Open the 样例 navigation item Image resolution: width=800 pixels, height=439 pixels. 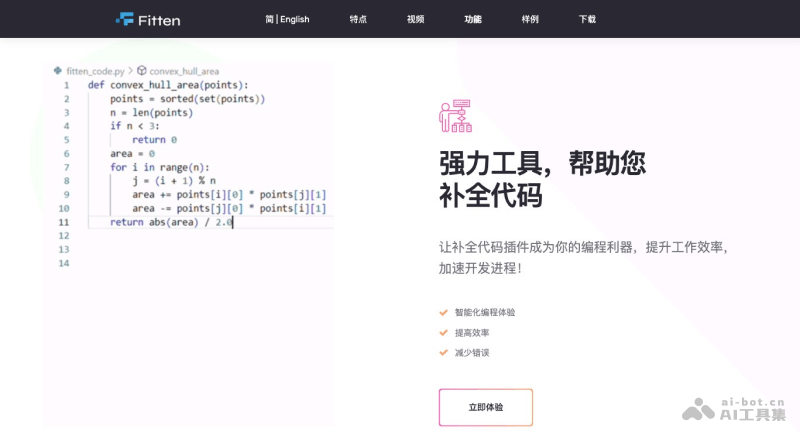pos(530,19)
